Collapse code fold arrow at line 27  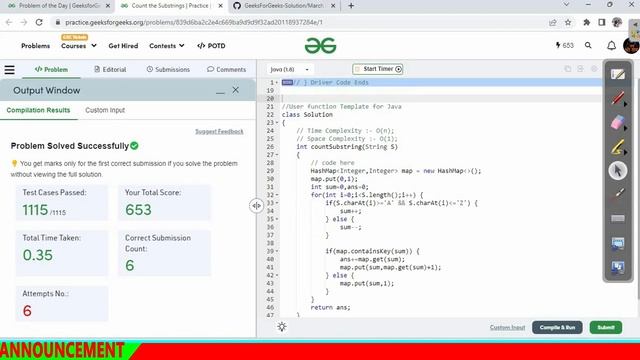click(277, 155)
